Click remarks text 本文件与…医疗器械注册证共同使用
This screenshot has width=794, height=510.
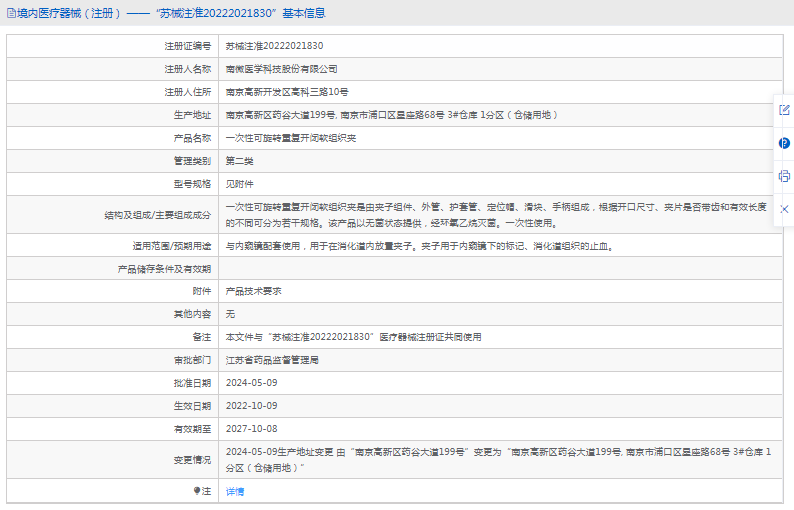353,337
